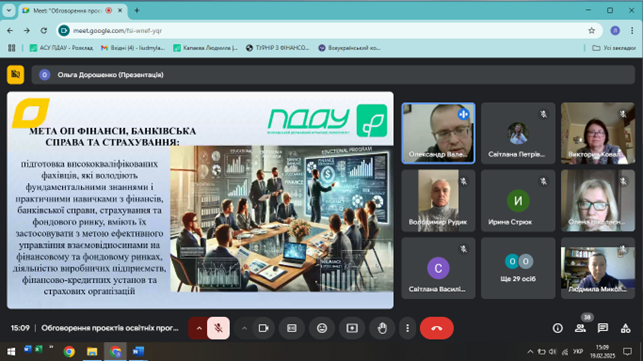Open АСУ ПДАУ - Розклад bookmark
643x361 pixels.
(x=62, y=48)
